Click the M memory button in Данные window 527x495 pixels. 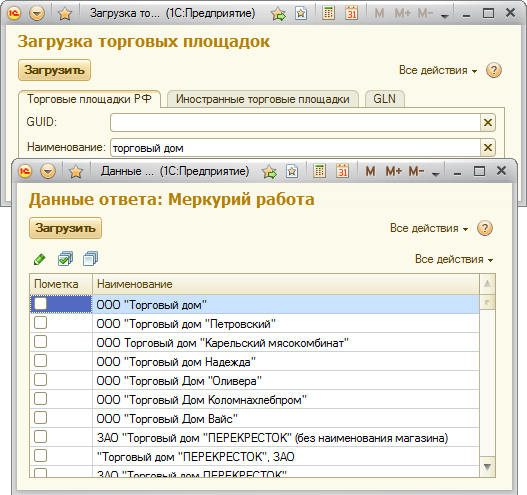(370, 171)
